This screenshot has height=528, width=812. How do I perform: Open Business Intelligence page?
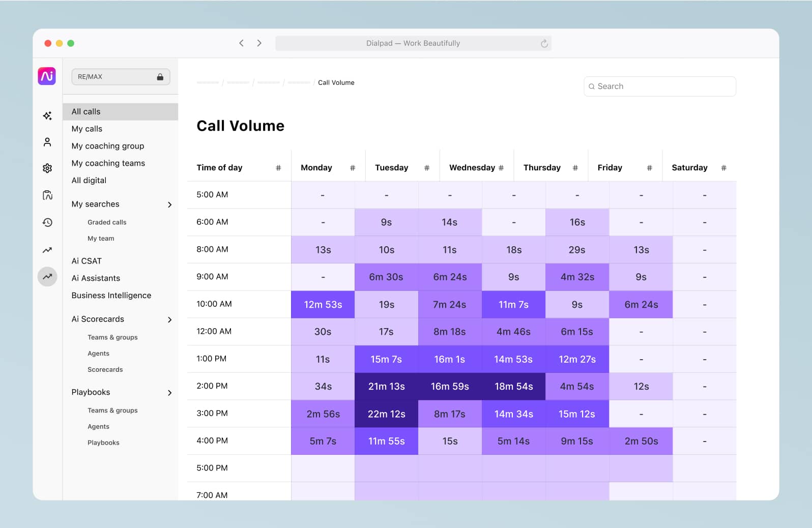click(111, 296)
